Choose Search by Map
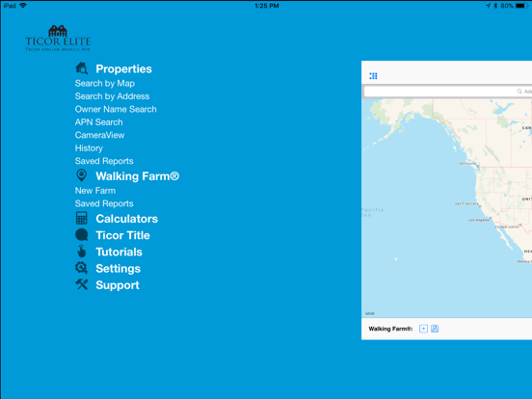 (x=105, y=84)
